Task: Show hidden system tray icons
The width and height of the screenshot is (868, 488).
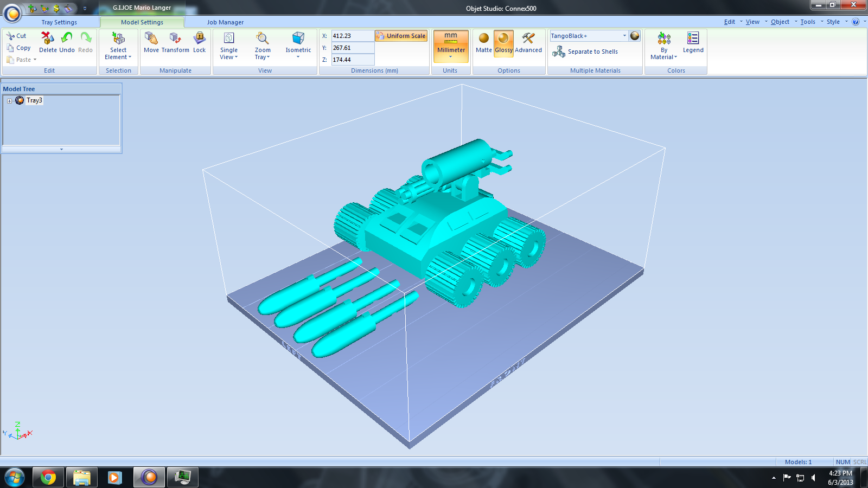Action: [x=774, y=478]
